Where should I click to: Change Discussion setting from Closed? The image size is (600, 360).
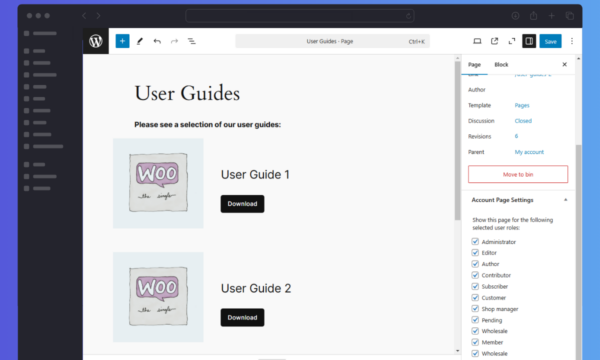pos(523,121)
